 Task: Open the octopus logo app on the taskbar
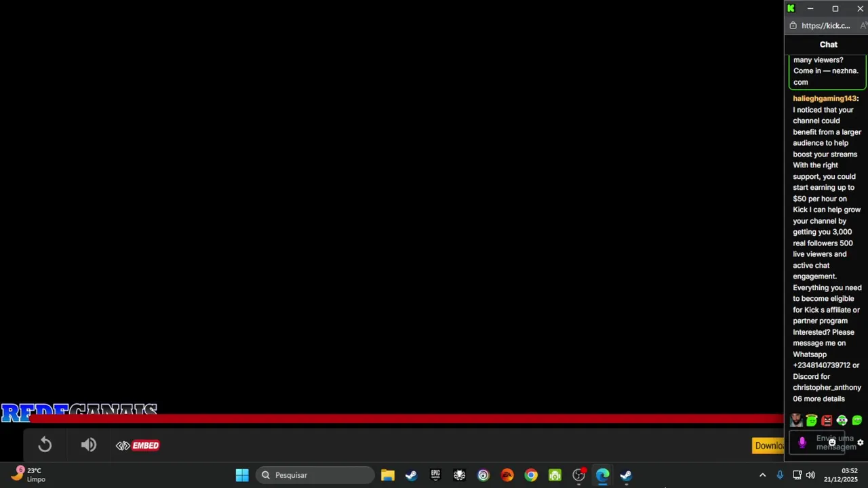coord(459,475)
